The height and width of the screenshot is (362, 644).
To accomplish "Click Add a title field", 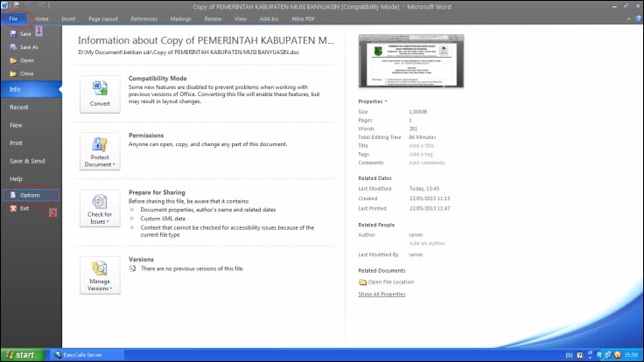I will [x=422, y=146].
